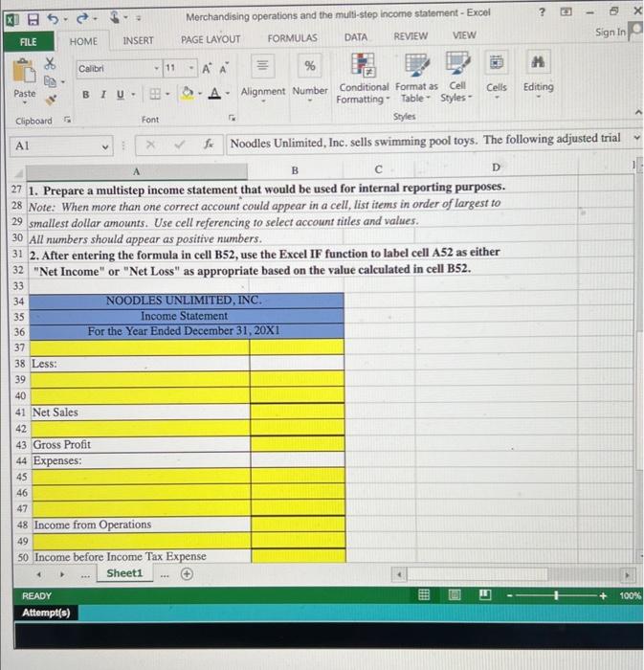The image size is (644, 670).
Task: Open Clipboard dialog launcher
Action: (x=67, y=120)
